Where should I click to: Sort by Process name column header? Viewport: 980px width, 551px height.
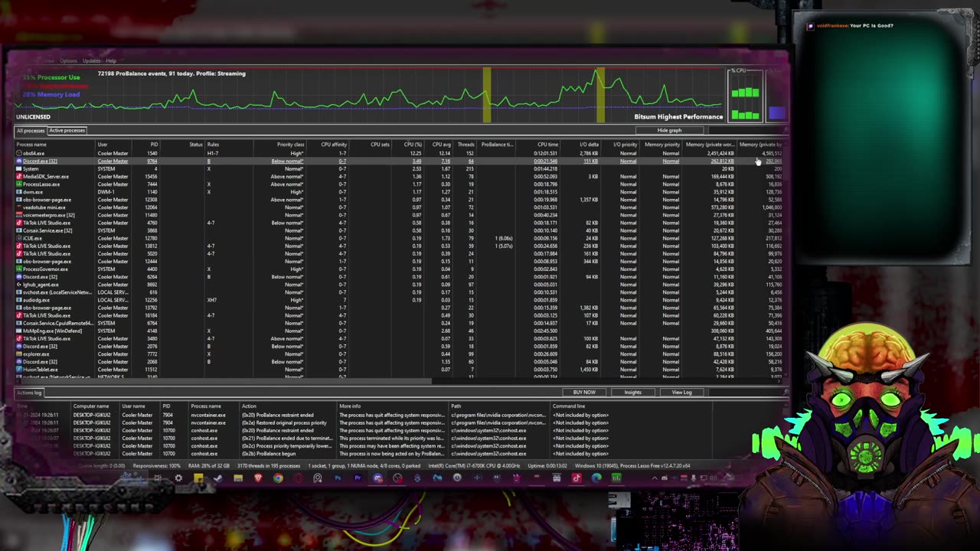[x=55, y=144]
